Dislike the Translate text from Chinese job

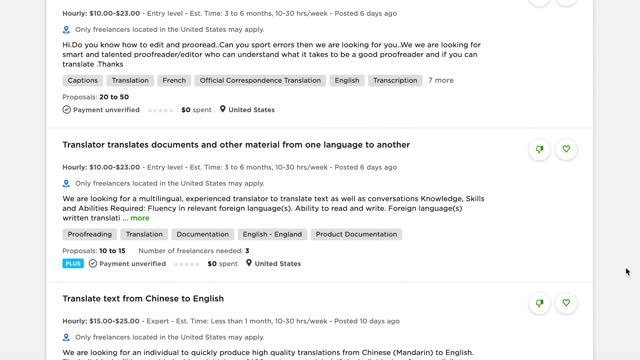click(x=540, y=303)
